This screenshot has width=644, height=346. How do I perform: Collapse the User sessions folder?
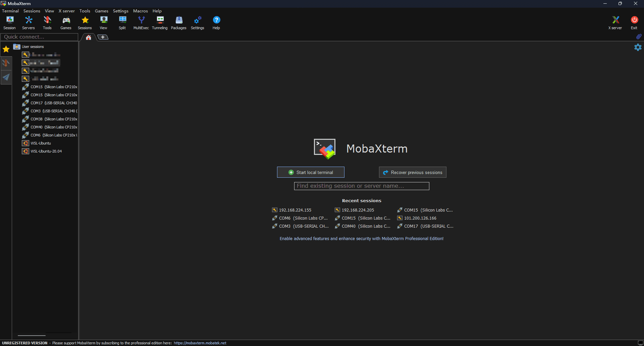click(29, 47)
